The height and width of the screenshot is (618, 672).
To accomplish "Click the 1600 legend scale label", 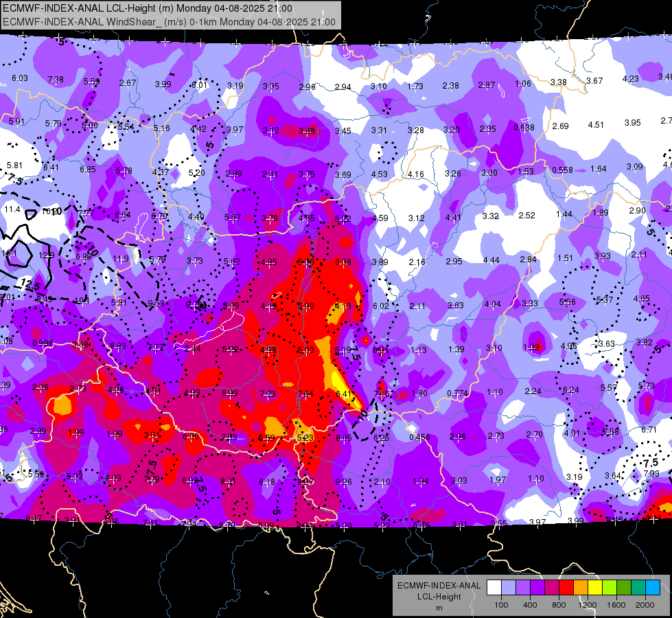I will pyautogui.click(x=616, y=605).
